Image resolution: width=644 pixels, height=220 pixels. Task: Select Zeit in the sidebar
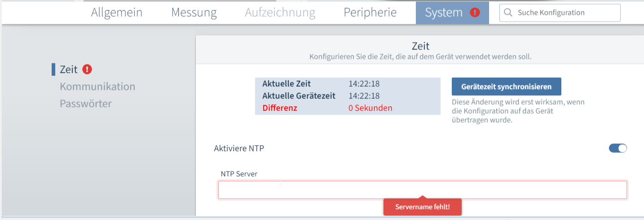pos(69,69)
